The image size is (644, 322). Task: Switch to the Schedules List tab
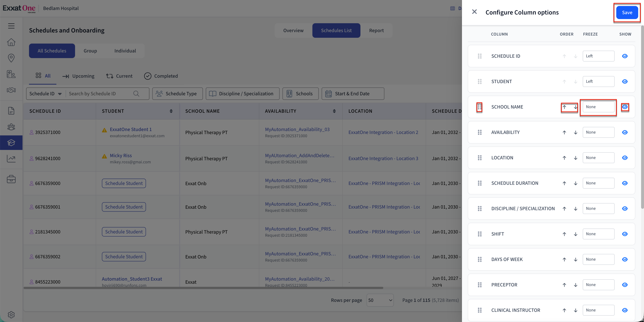click(x=336, y=30)
